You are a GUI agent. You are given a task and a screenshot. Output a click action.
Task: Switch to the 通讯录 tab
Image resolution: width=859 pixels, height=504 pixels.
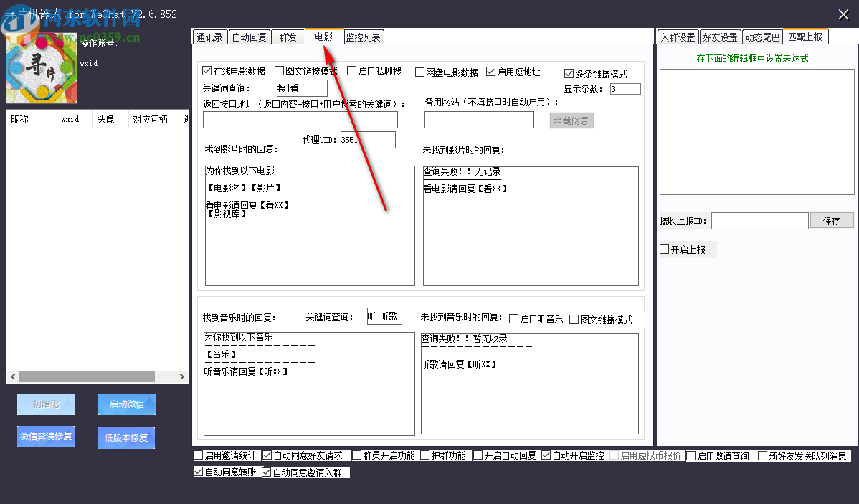pyautogui.click(x=209, y=36)
